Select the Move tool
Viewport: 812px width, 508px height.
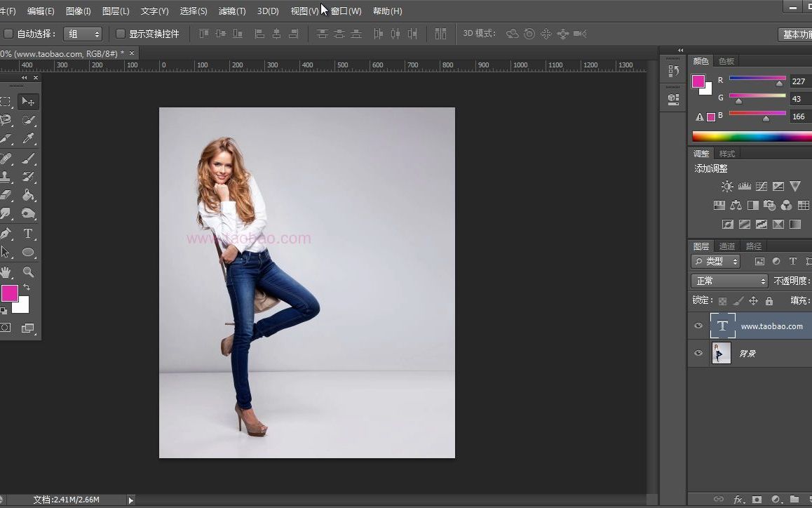[x=27, y=101]
